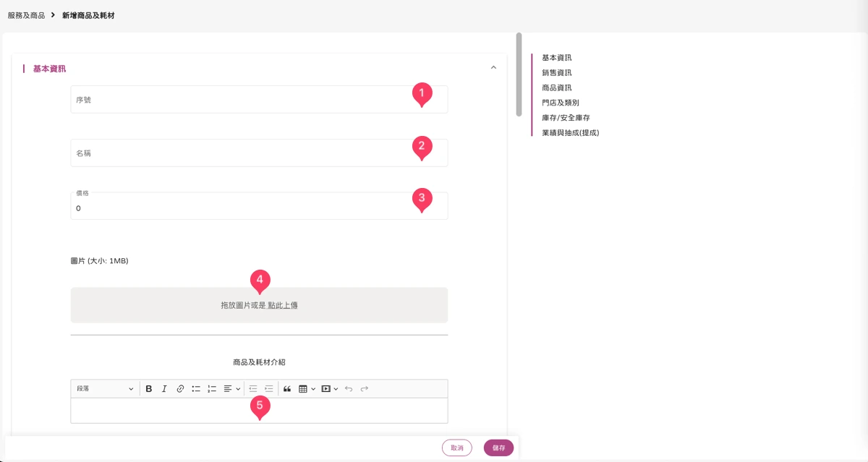Click the 商品及耗材介紹 heading

coord(259,362)
